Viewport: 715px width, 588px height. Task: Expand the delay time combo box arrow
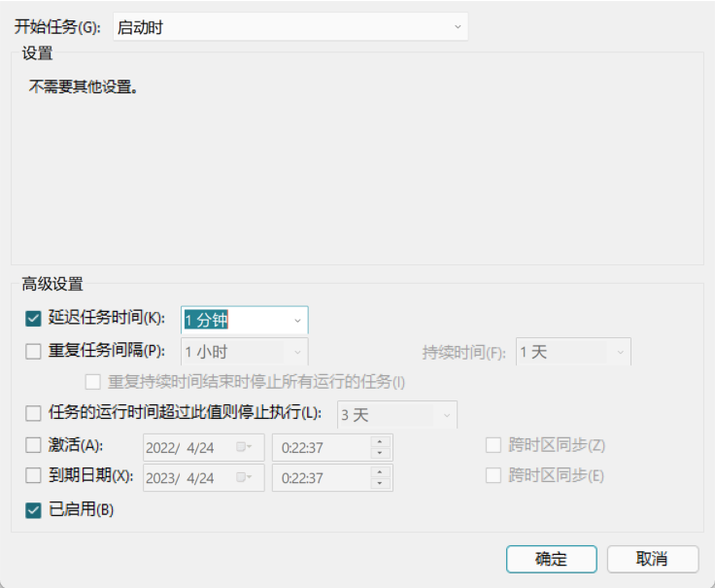pos(297,320)
